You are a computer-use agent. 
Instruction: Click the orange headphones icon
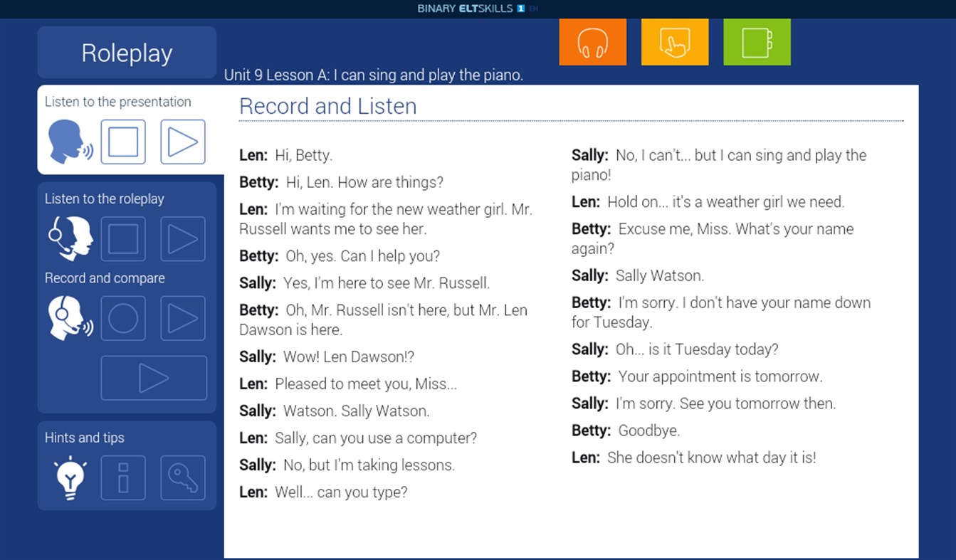pyautogui.click(x=592, y=41)
